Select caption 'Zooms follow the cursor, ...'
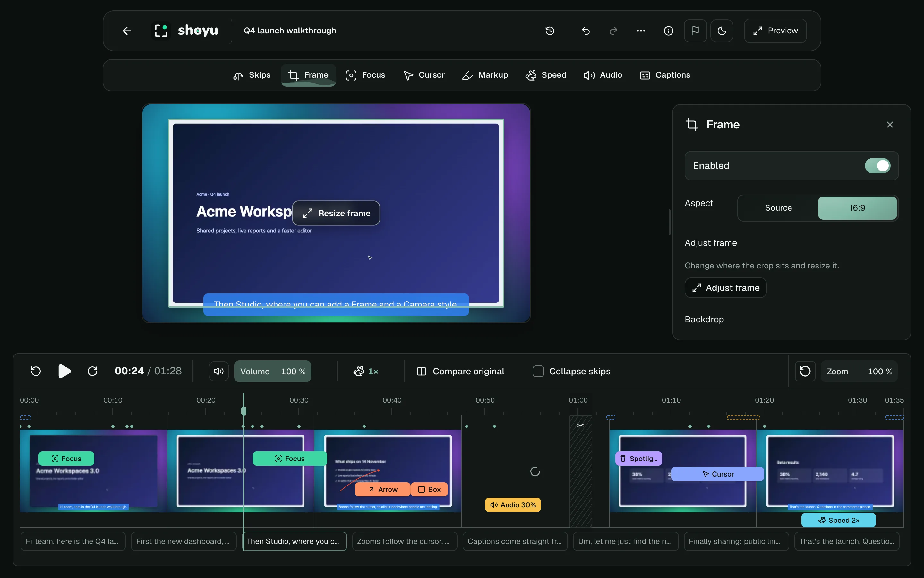This screenshot has height=578, width=924. coord(404,541)
